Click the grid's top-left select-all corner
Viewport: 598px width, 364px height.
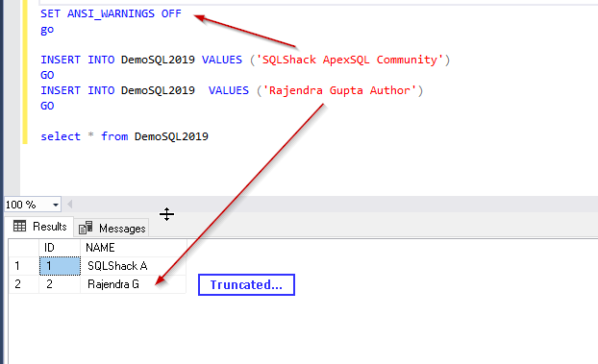tap(24, 248)
